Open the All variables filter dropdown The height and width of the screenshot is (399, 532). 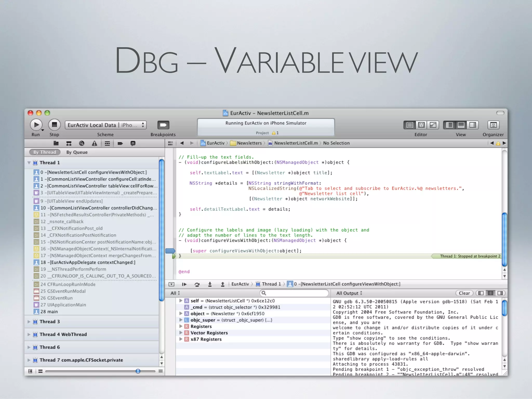(175, 293)
